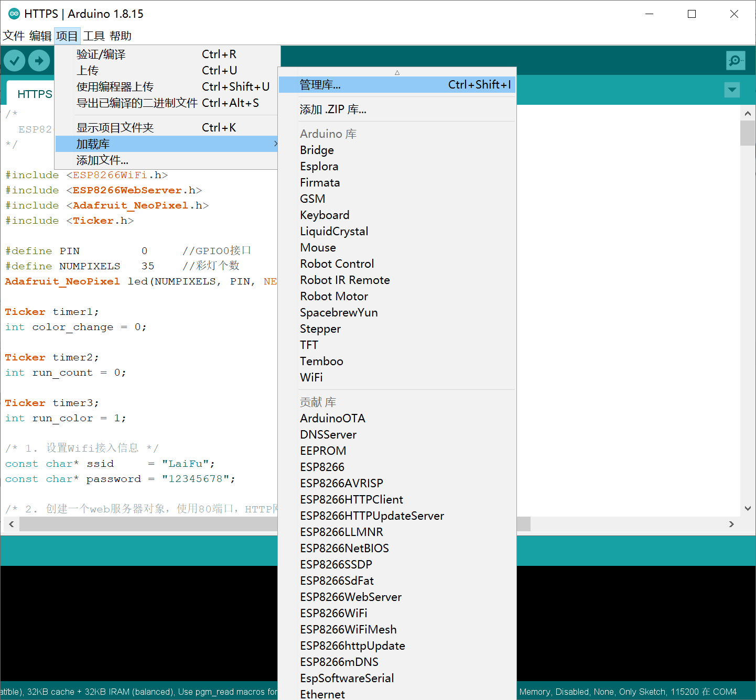Include the WiFi library under Arduino 库

coord(311,377)
